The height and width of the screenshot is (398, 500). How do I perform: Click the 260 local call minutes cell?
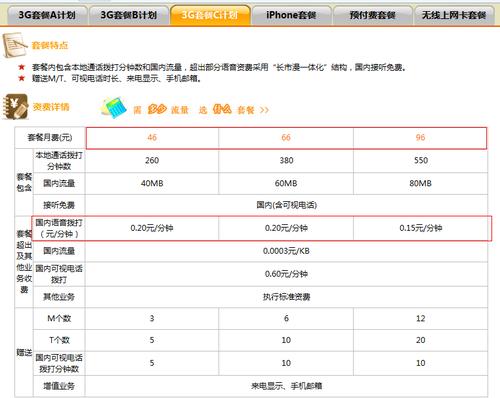click(152, 161)
